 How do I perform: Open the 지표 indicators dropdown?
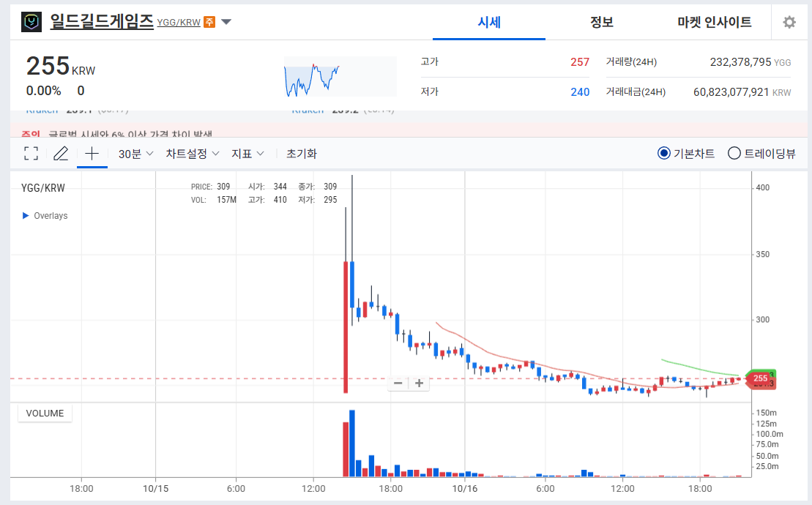point(247,154)
